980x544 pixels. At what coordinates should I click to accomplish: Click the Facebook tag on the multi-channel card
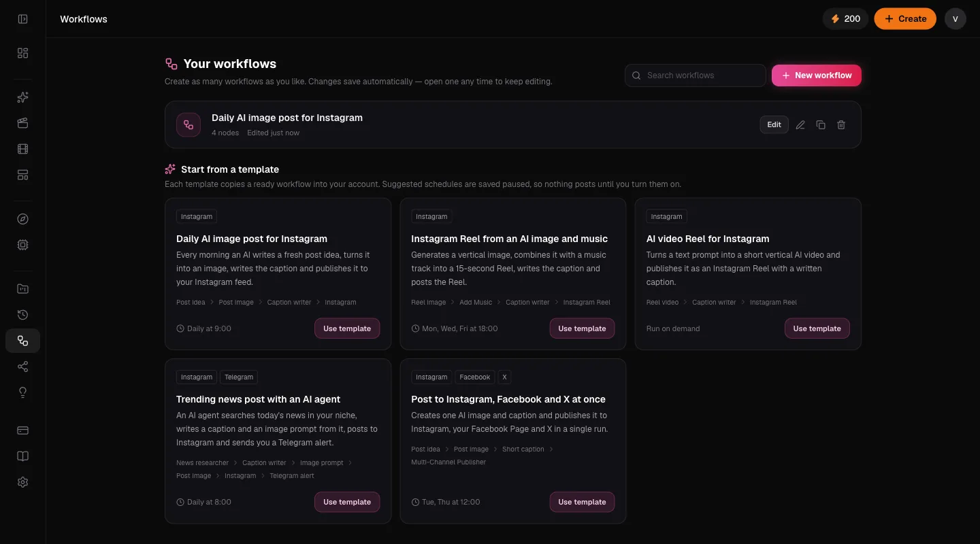[x=475, y=377]
